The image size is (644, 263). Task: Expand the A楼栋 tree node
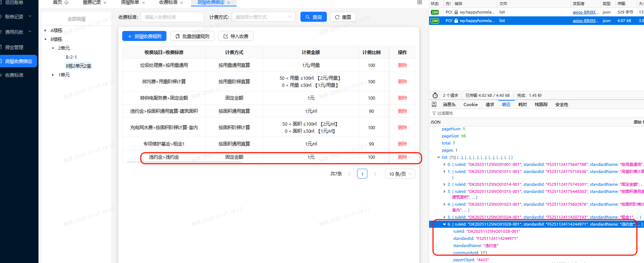45,31
